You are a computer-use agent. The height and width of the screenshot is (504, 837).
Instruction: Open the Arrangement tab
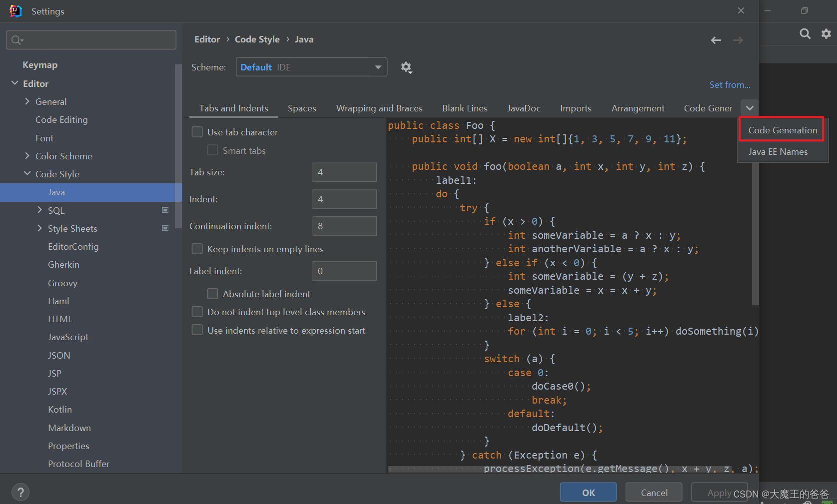638,108
